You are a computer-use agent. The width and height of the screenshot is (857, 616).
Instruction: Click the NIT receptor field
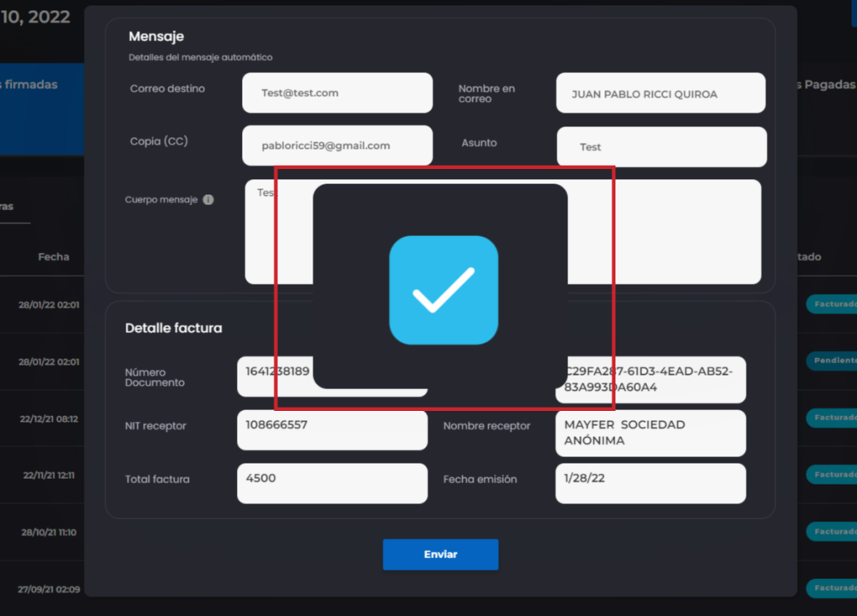click(x=331, y=429)
